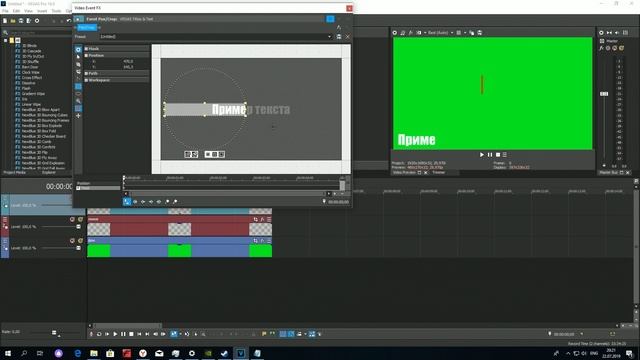Screen dimensions: 640x360
Task: Switch to the Trimmer tab
Action: pos(438,173)
